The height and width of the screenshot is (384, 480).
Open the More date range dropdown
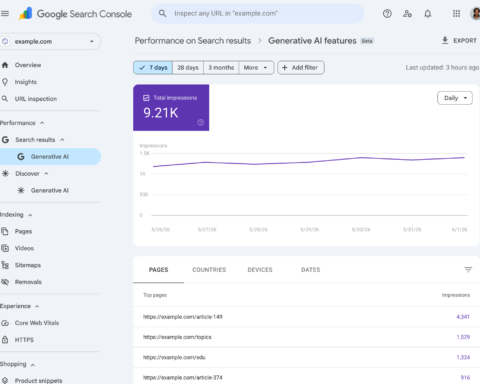[x=256, y=68]
